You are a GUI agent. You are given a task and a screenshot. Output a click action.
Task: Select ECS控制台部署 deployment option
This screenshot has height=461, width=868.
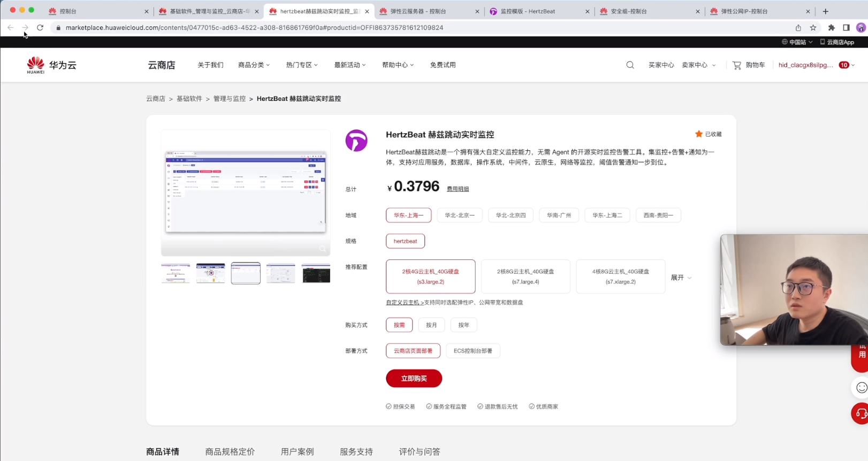tap(473, 351)
